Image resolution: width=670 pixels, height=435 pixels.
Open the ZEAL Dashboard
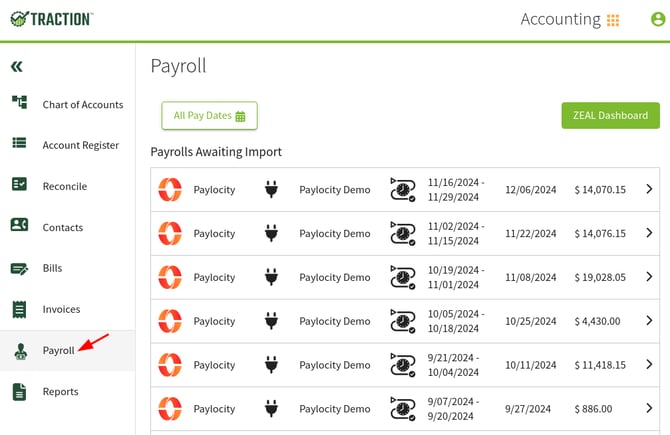pos(610,115)
